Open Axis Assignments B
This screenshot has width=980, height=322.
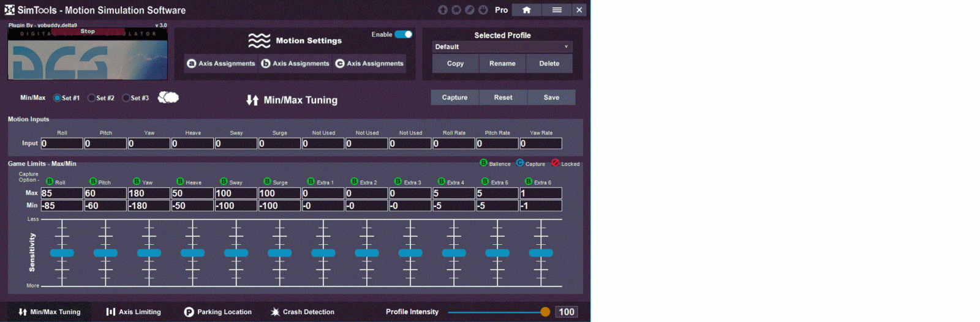click(x=295, y=63)
